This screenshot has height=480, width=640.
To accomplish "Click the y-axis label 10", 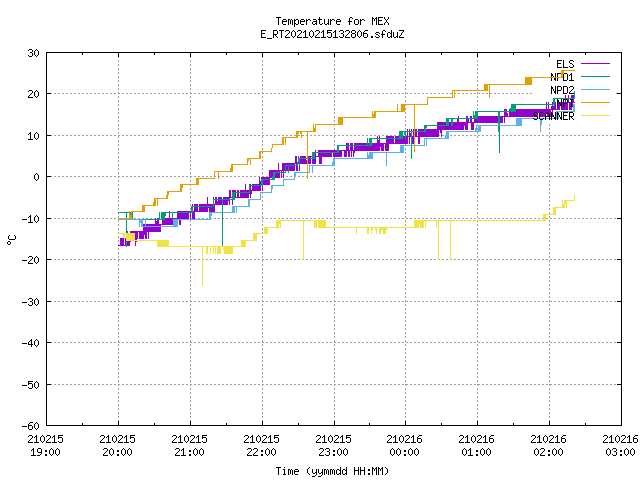I will (33, 136).
